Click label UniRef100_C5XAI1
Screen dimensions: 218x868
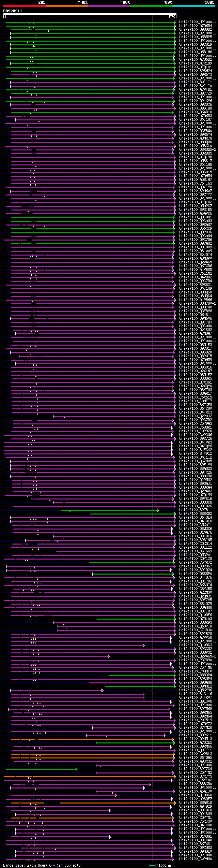(x=196, y=525)
